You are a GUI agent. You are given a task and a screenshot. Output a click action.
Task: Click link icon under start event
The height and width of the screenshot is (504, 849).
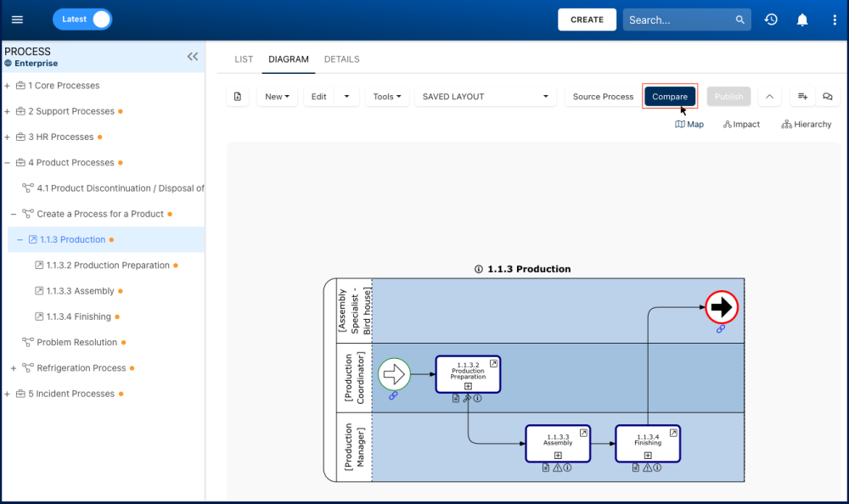pyautogui.click(x=393, y=395)
